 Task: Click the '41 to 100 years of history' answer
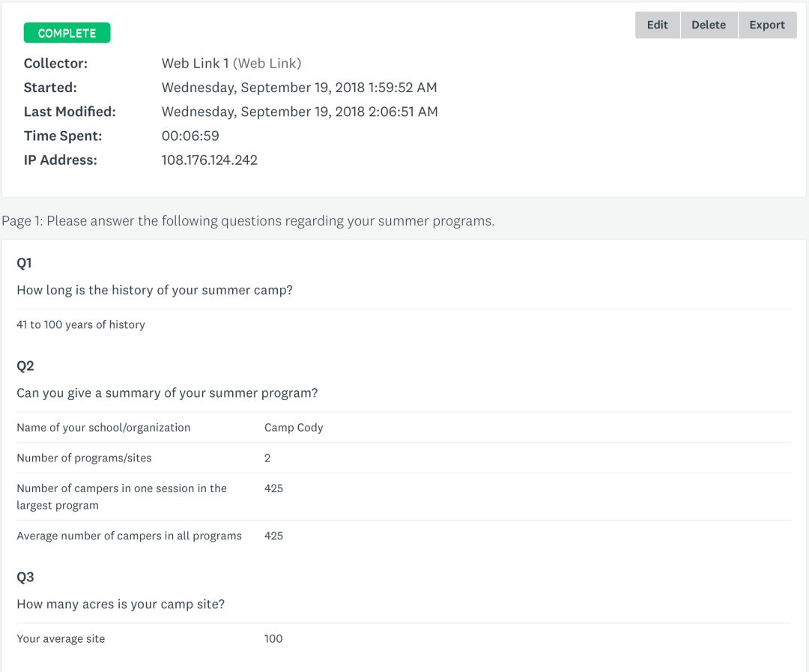[81, 324]
